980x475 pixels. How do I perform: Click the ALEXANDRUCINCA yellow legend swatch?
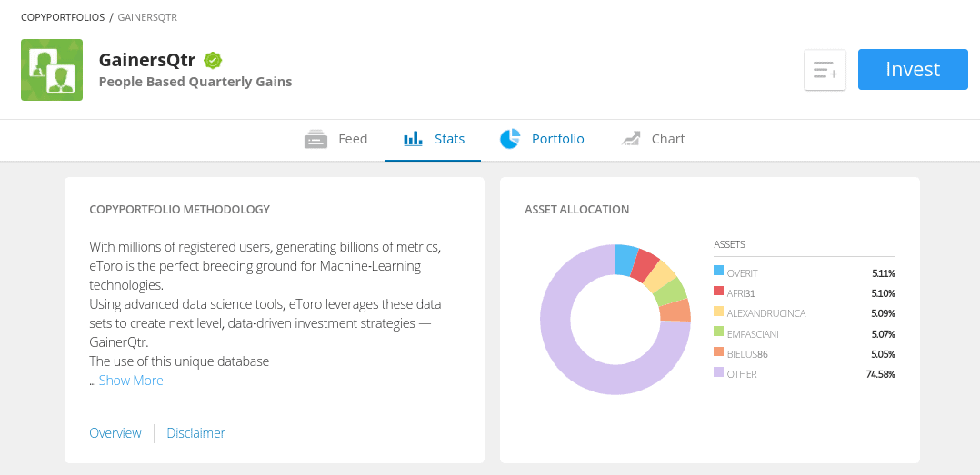click(x=719, y=311)
